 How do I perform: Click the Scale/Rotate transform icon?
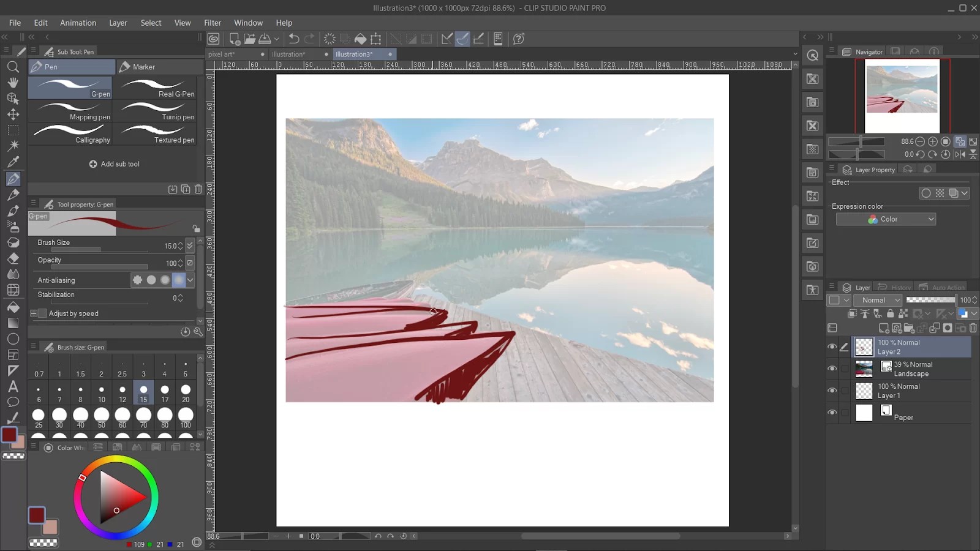376,39
